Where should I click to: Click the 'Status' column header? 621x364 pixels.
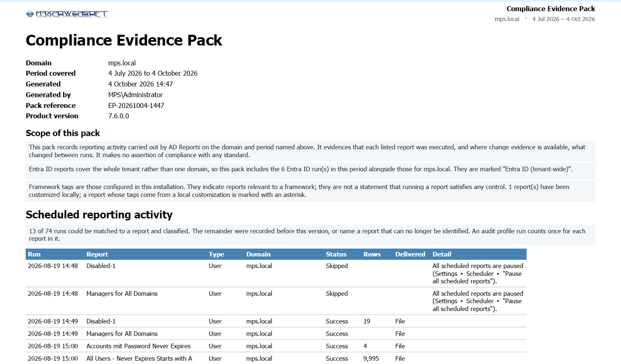336,254
